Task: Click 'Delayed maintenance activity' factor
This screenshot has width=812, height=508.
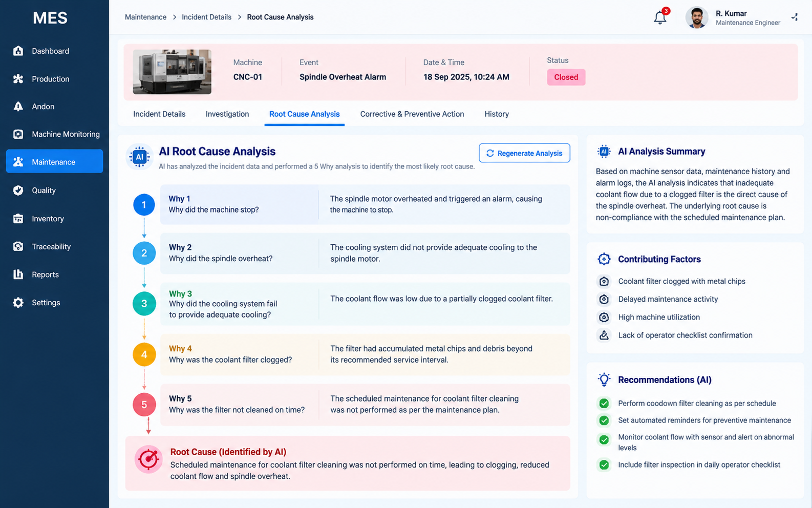Action: point(668,299)
